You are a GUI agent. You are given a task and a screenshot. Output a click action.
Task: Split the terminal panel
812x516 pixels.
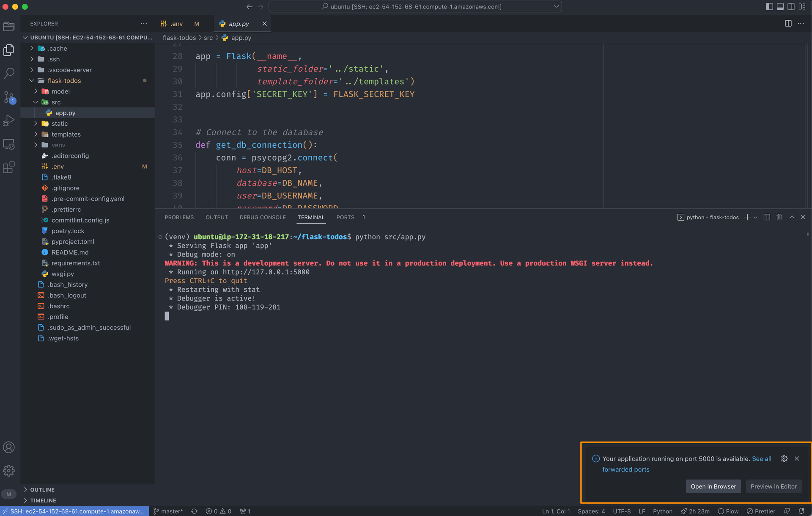point(767,217)
